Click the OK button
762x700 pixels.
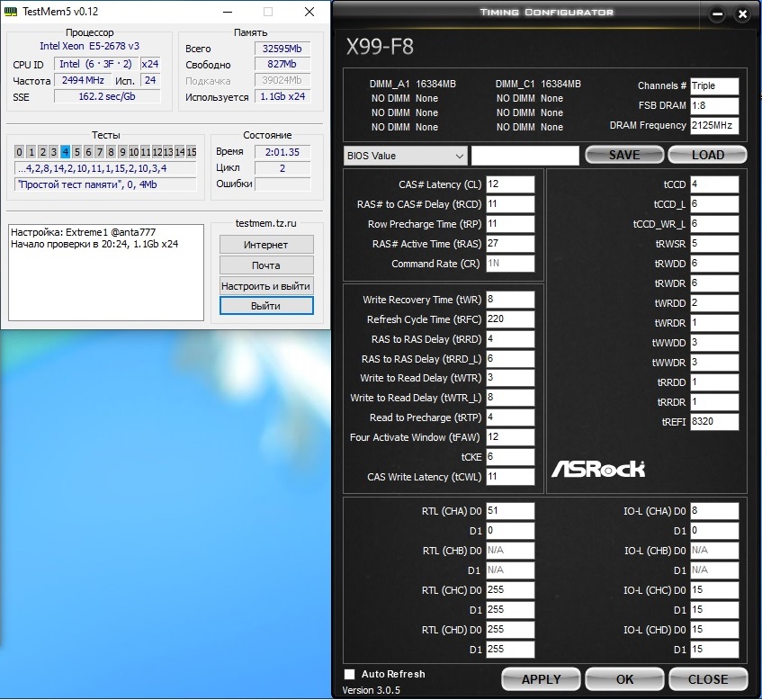624,679
